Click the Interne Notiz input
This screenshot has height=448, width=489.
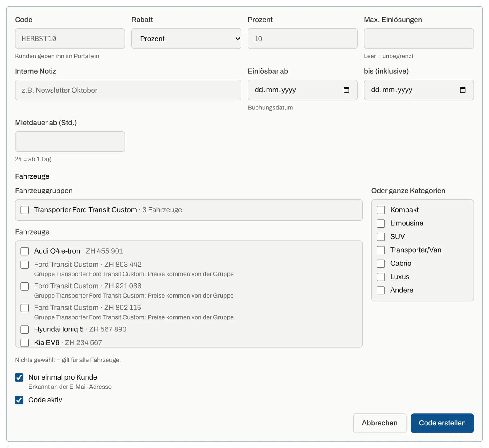click(128, 90)
